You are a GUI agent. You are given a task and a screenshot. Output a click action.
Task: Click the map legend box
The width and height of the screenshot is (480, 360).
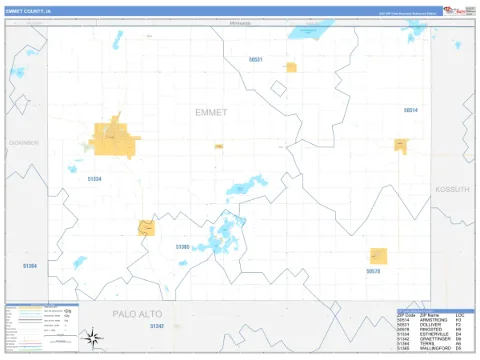42,328
